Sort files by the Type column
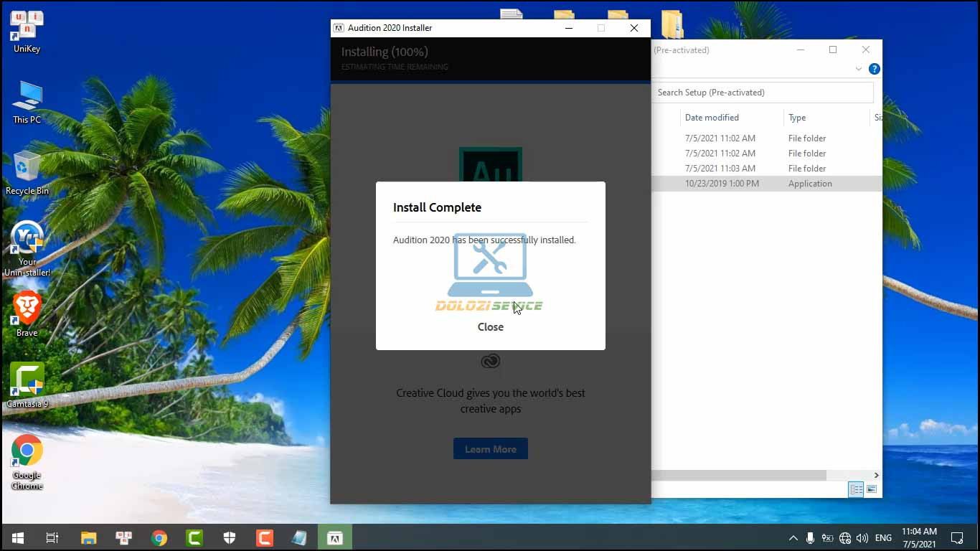 797,118
